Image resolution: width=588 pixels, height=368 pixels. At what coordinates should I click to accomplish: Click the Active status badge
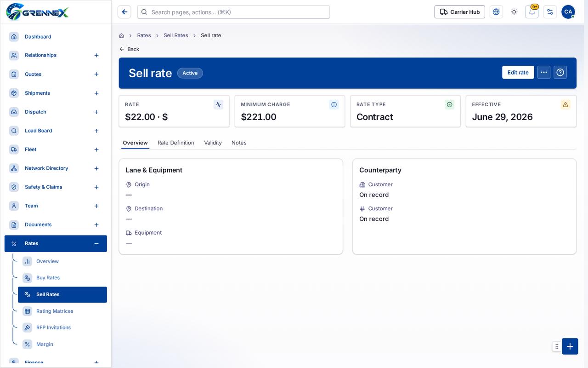point(190,73)
